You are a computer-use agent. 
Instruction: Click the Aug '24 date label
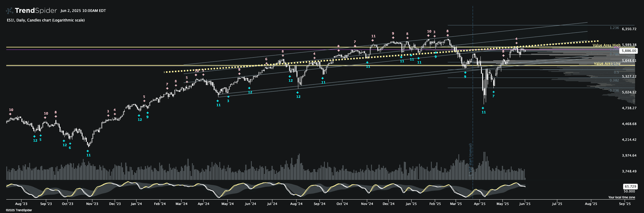point(296,204)
